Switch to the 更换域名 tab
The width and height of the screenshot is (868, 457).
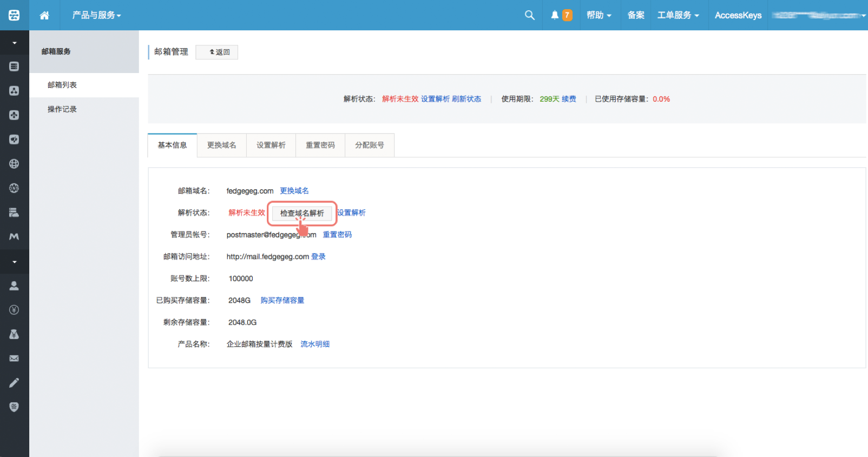pyautogui.click(x=221, y=145)
